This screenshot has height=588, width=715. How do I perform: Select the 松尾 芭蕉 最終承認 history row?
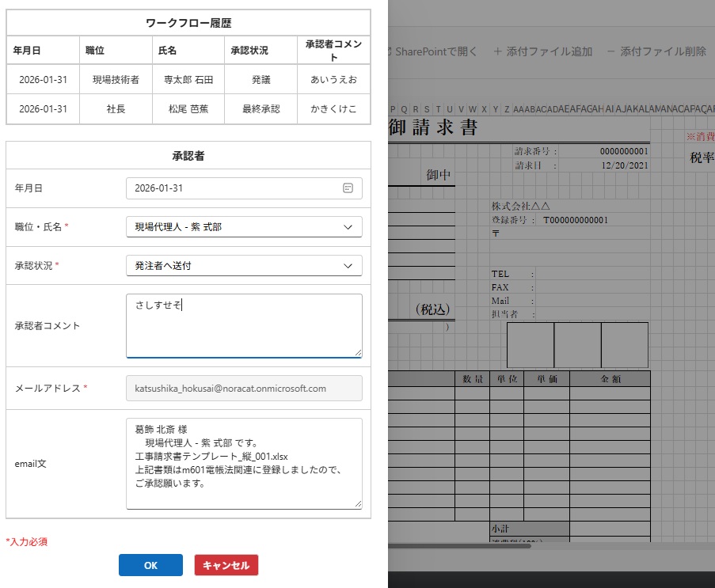click(x=188, y=109)
